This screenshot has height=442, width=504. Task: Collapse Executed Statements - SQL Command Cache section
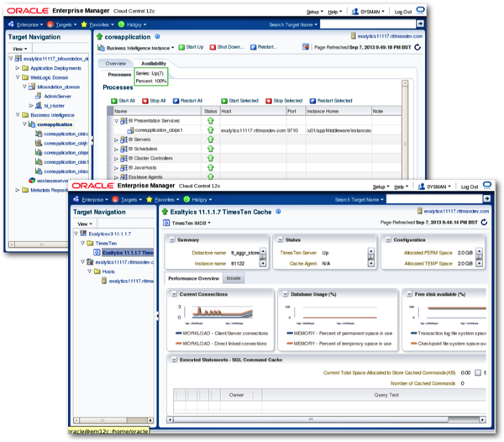(174, 360)
